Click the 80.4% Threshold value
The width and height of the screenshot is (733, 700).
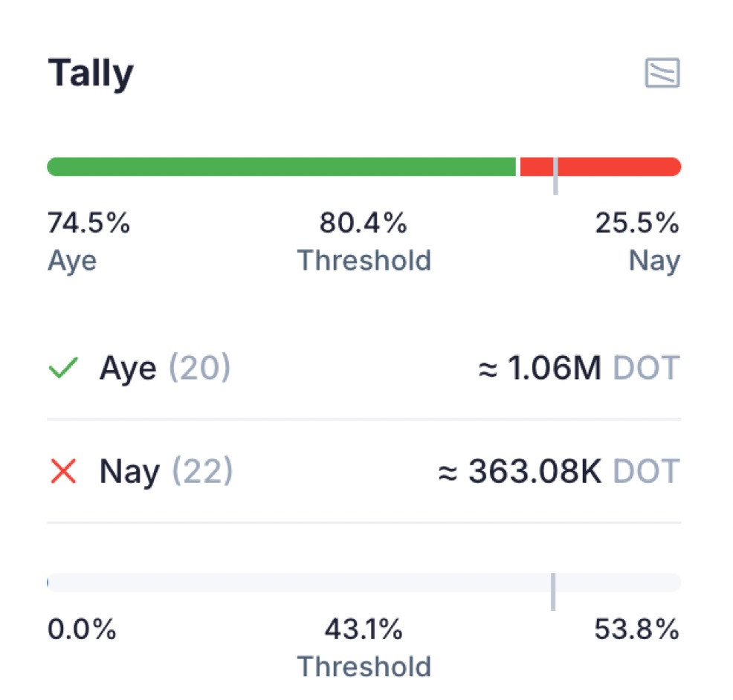(x=364, y=222)
